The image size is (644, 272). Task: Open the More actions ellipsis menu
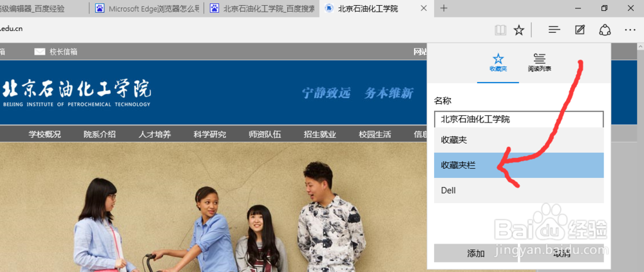tap(630, 30)
